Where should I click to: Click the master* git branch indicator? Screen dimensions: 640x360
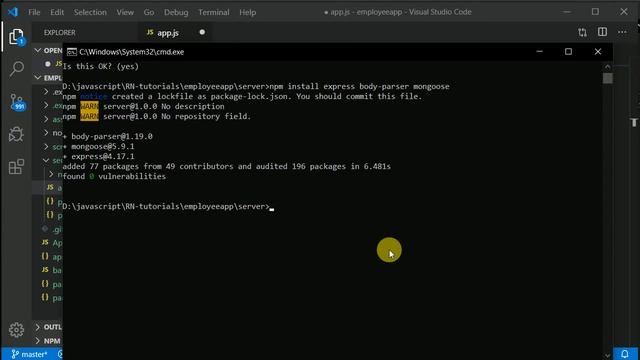[29, 354]
